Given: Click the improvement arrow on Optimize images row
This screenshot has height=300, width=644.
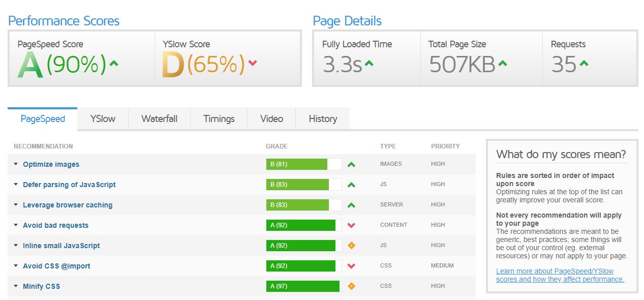Looking at the screenshot, I should point(352,164).
